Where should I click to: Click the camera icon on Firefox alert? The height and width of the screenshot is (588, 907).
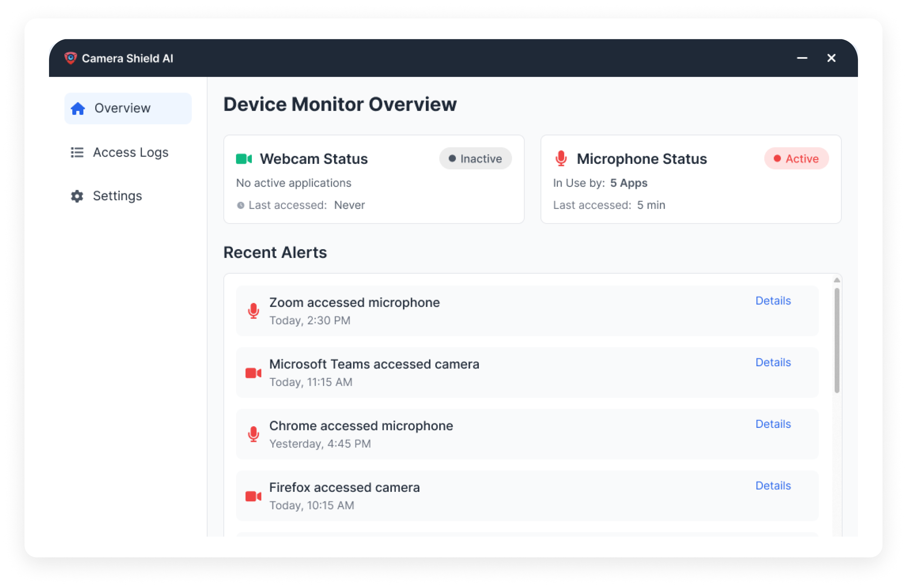(253, 496)
